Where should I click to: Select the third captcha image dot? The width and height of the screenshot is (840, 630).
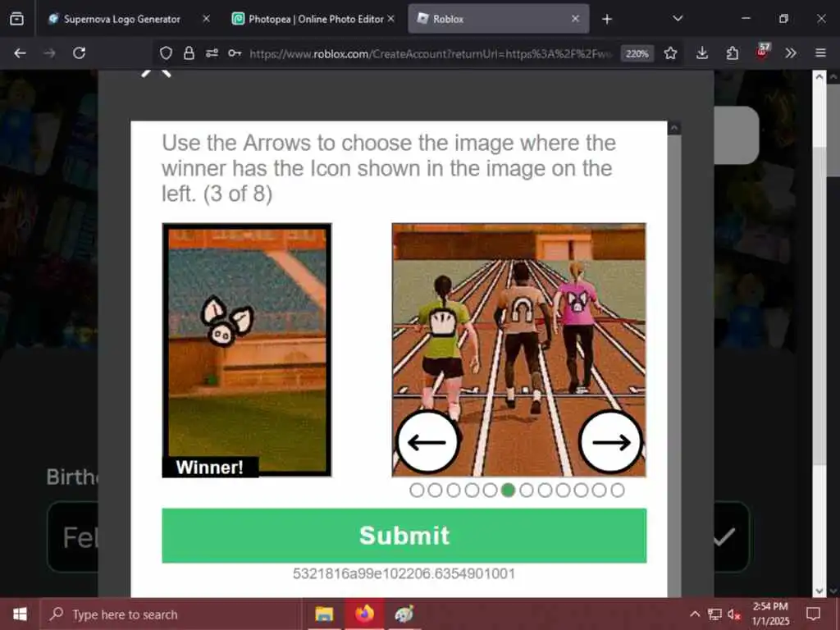[x=453, y=491]
